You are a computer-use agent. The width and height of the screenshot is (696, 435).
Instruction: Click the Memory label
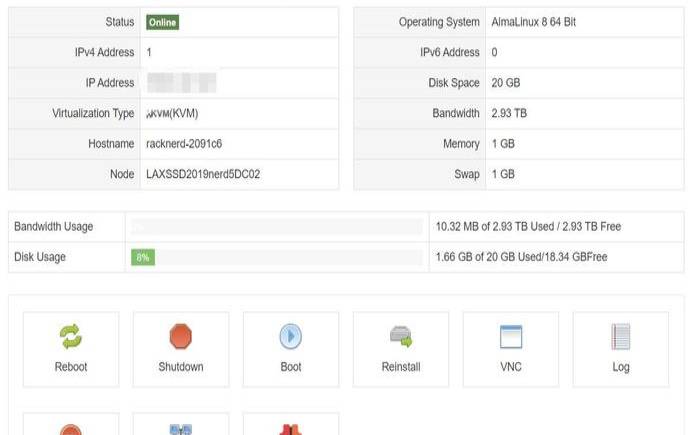[461, 144]
